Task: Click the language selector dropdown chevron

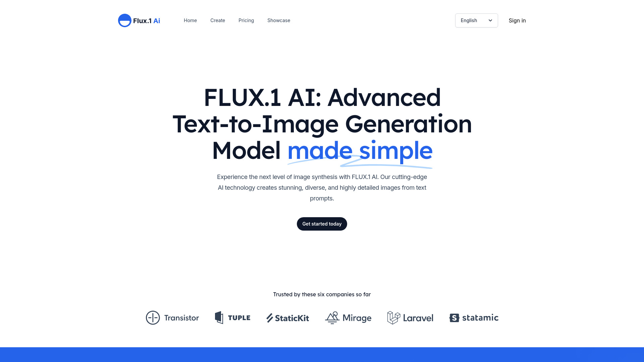Action: coord(490,20)
